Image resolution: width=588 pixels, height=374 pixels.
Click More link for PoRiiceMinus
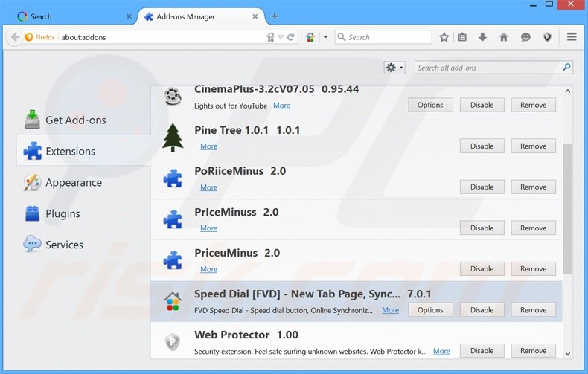point(208,187)
